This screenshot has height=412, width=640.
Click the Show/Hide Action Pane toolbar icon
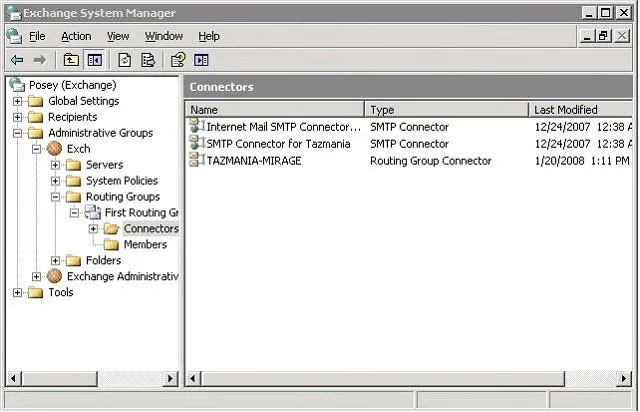(201, 60)
